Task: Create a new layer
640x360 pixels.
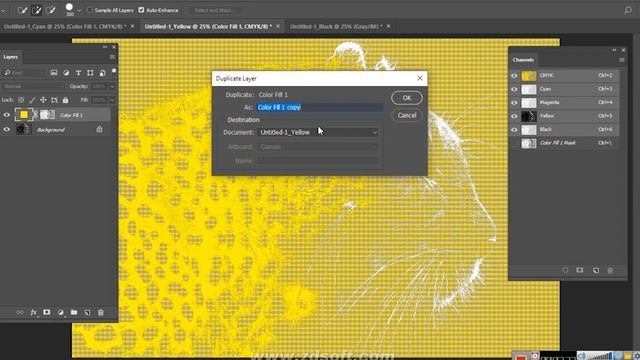Action: (x=87, y=312)
